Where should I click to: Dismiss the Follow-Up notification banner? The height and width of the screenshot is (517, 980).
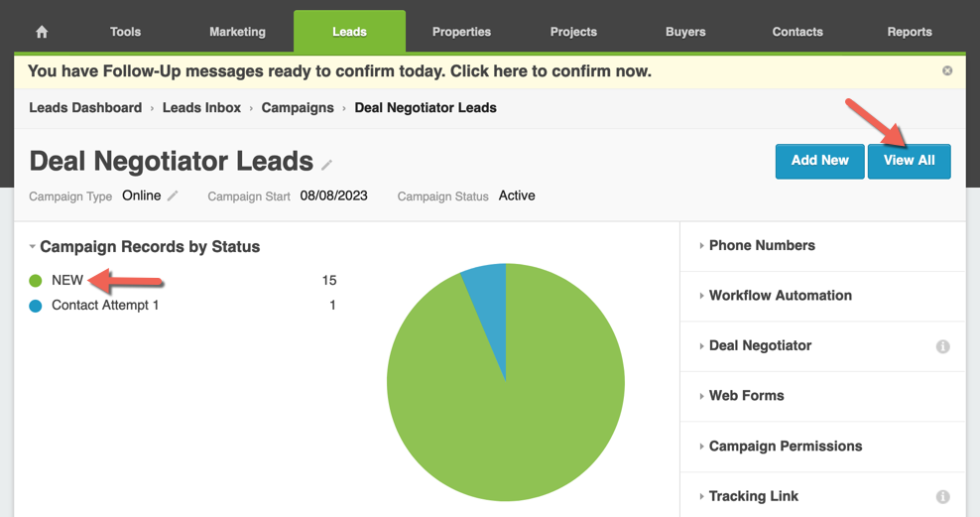[947, 71]
